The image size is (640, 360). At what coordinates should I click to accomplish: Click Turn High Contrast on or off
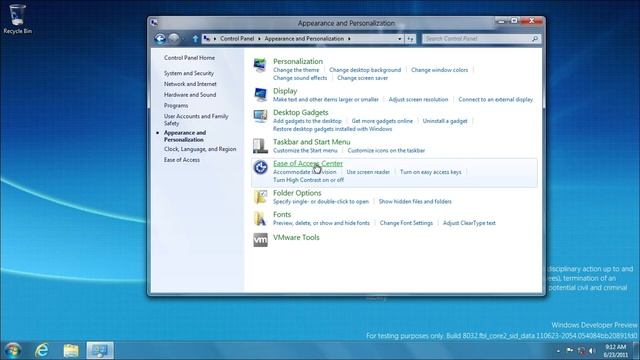pyautogui.click(x=308, y=180)
